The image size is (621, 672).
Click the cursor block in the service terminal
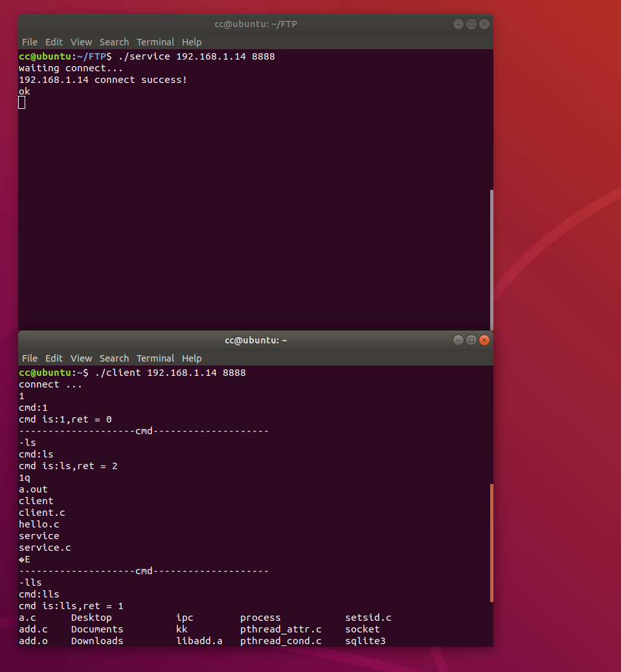point(22,102)
